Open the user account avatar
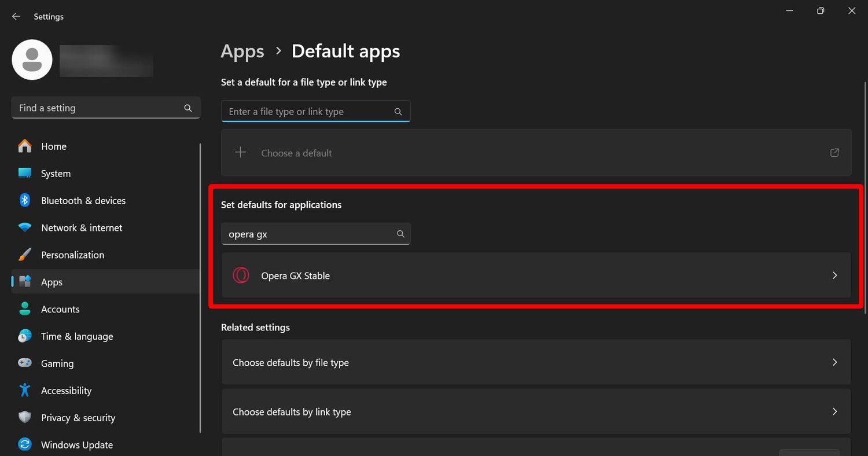Viewport: 868px width, 456px height. pos(32,60)
